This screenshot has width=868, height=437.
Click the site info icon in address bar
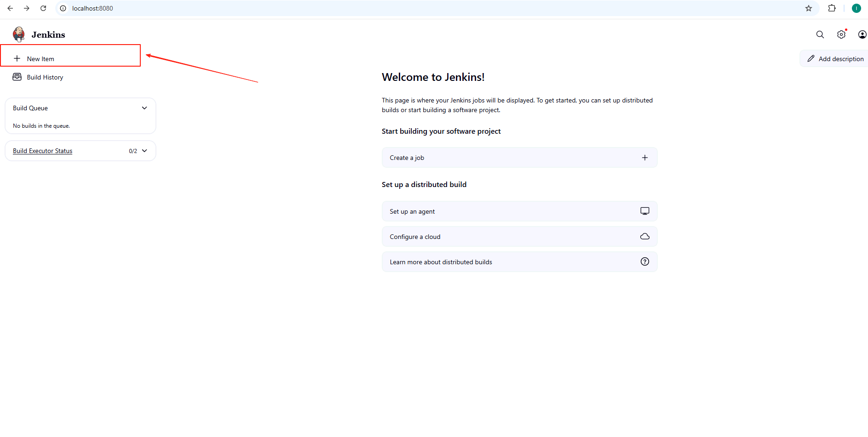63,8
